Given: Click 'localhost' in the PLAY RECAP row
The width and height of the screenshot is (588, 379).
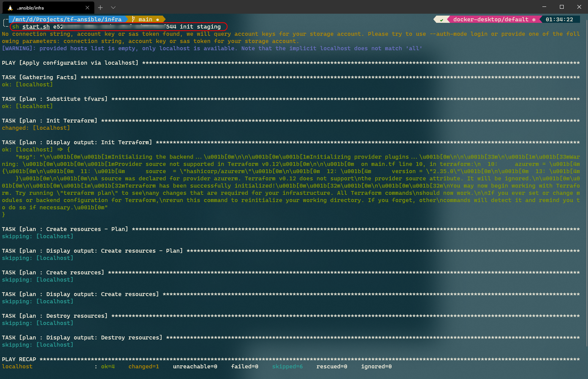Looking at the screenshot, I should [17, 366].
